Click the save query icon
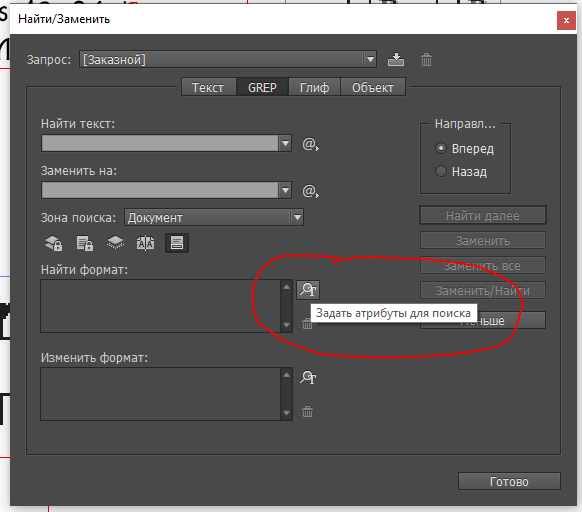 click(396, 60)
